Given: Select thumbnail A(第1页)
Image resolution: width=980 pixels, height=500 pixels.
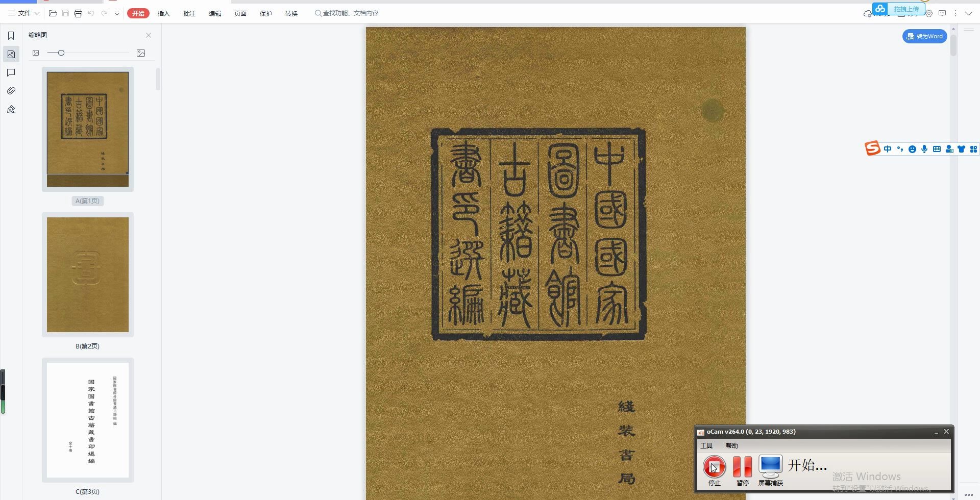Looking at the screenshot, I should [x=88, y=129].
